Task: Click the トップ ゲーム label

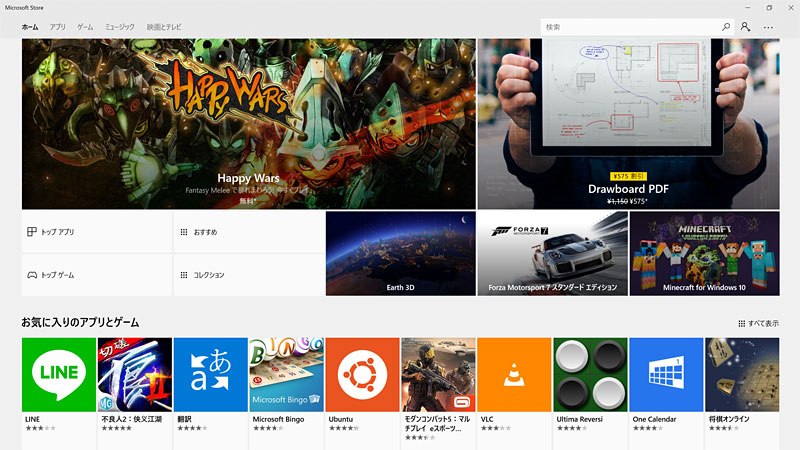Action: [x=58, y=274]
